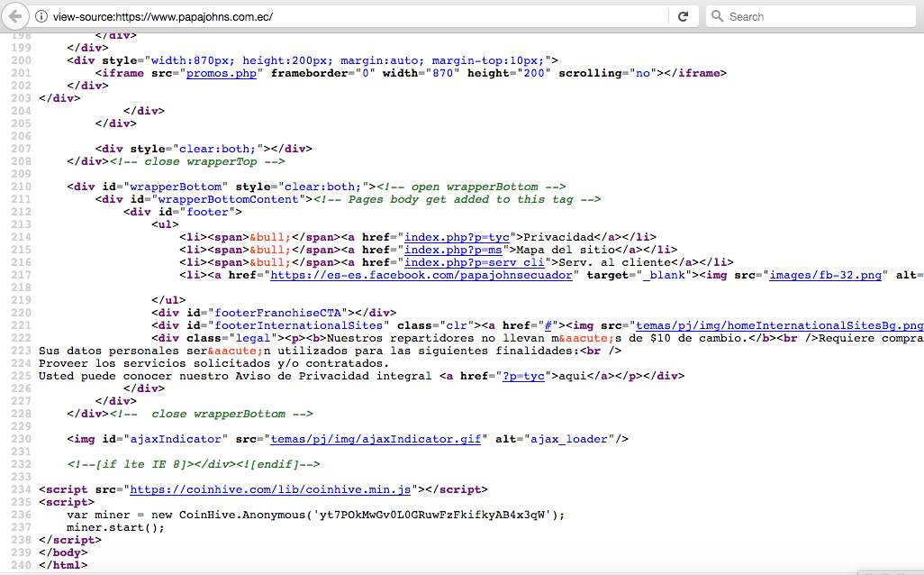Click the 'Mapa del sitio' text on line 215
Viewport: 924px width, 575px height.
click(566, 250)
